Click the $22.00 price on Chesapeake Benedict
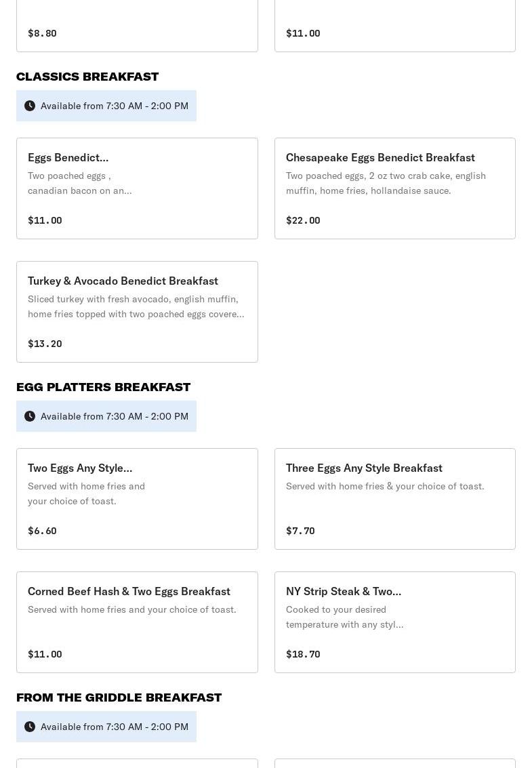Image resolution: width=532 pixels, height=768 pixels. (x=303, y=220)
